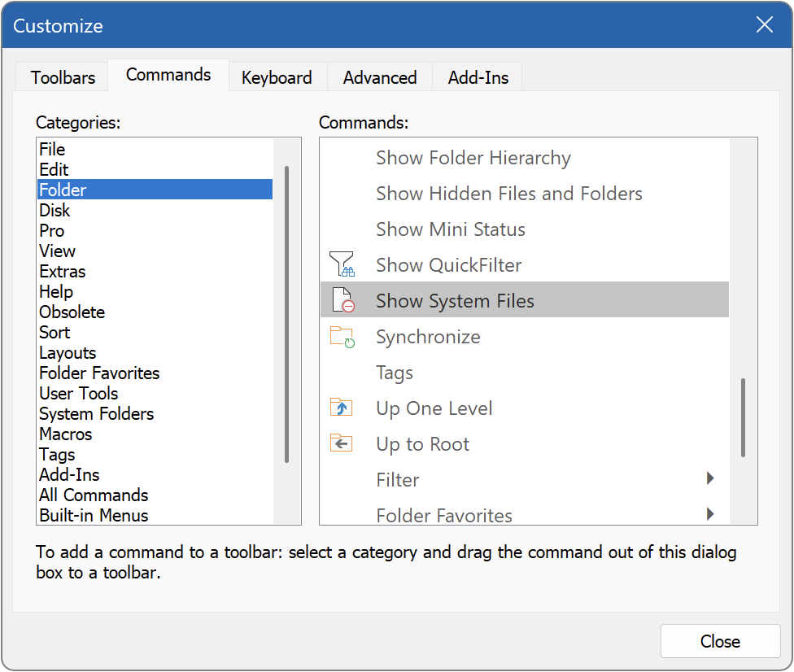The width and height of the screenshot is (794, 672).
Task: Switch to the Toolbars tab
Action: [62, 77]
